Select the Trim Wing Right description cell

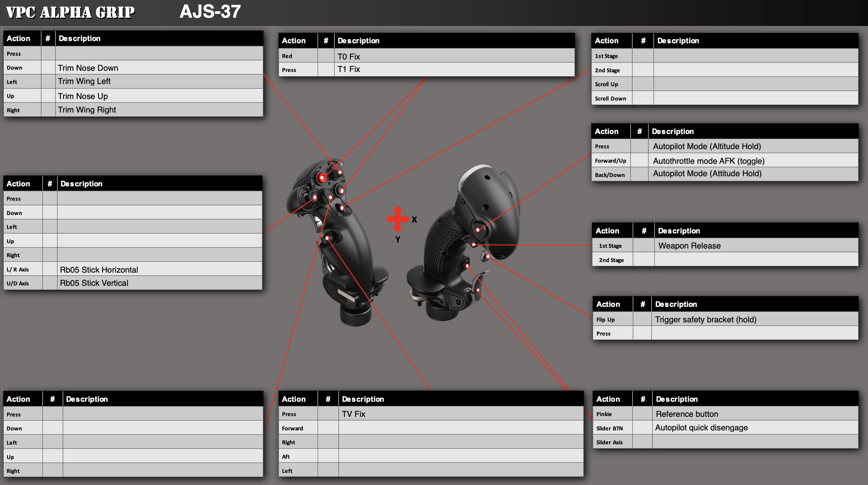pyautogui.click(x=159, y=110)
